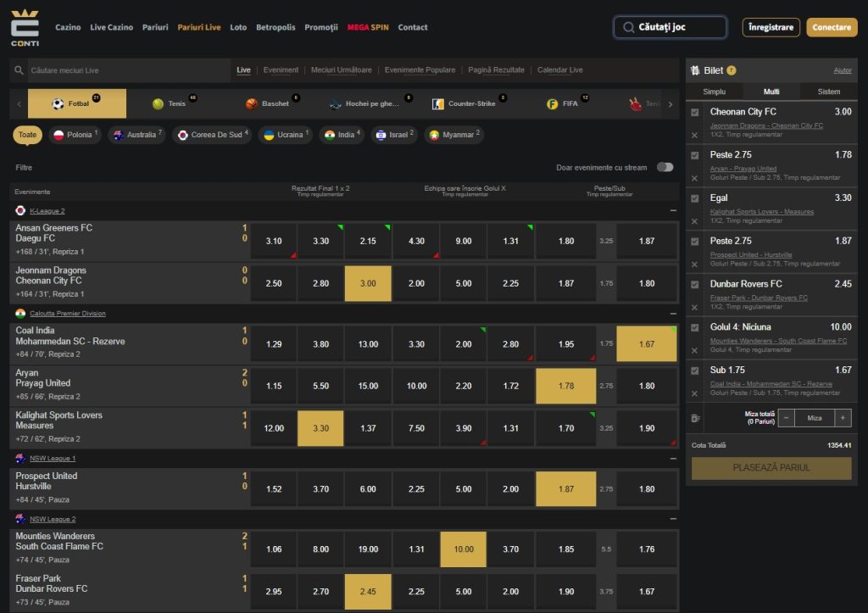Click the Conectare button
This screenshot has width=868, height=613.
pyautogui.click(x=832, y=27)
